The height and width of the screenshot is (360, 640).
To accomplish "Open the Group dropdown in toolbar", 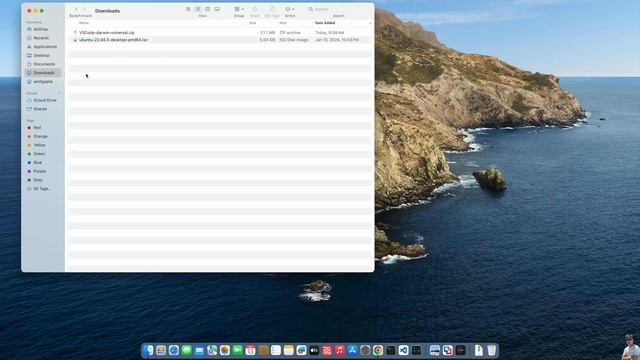I will pyautogui.click(x=239, y=9).
